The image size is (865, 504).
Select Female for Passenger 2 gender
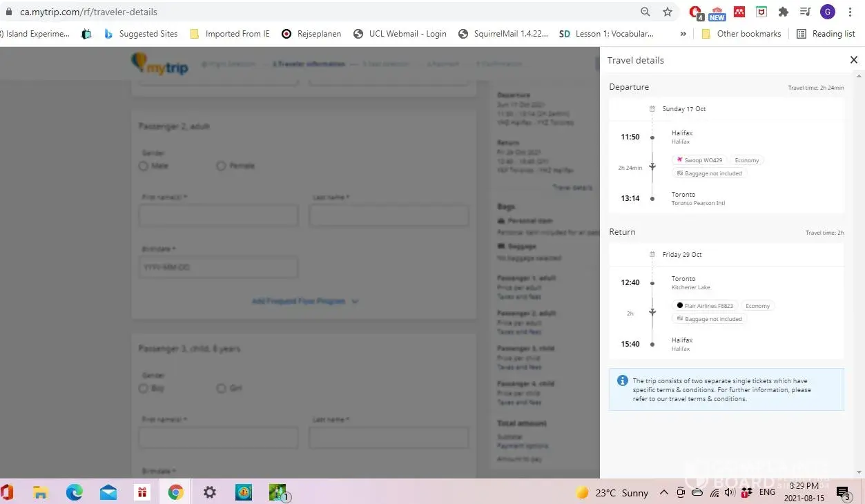point(221,166)
